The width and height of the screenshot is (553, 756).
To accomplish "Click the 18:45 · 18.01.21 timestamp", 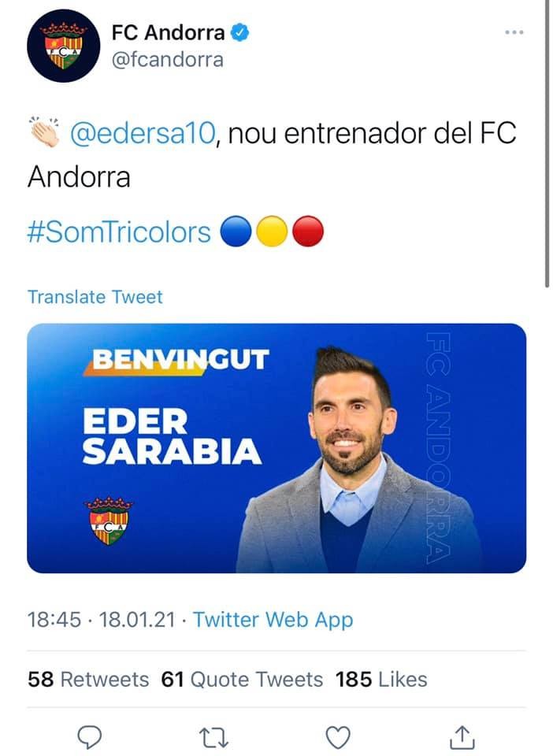I will (x=102, y=620).
